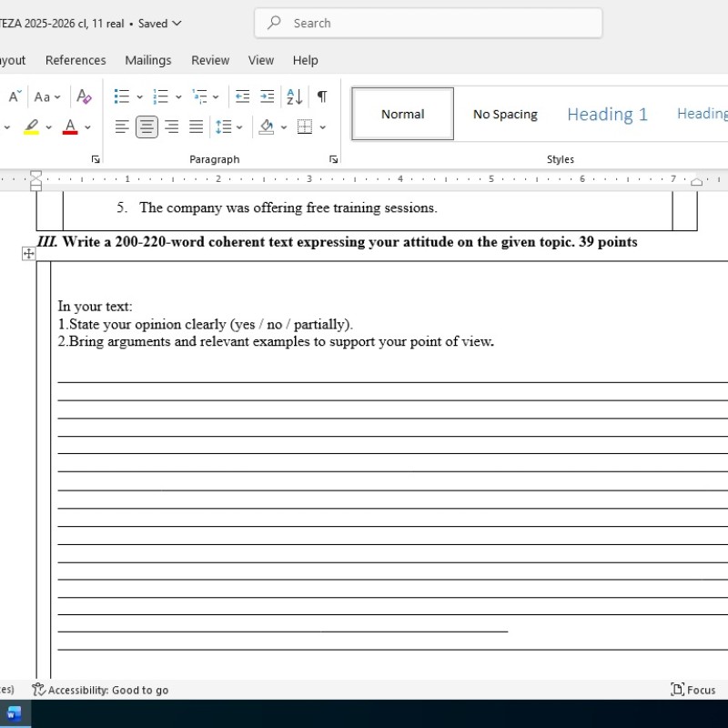
Task: Align text to the right
Action: point(171,127)
